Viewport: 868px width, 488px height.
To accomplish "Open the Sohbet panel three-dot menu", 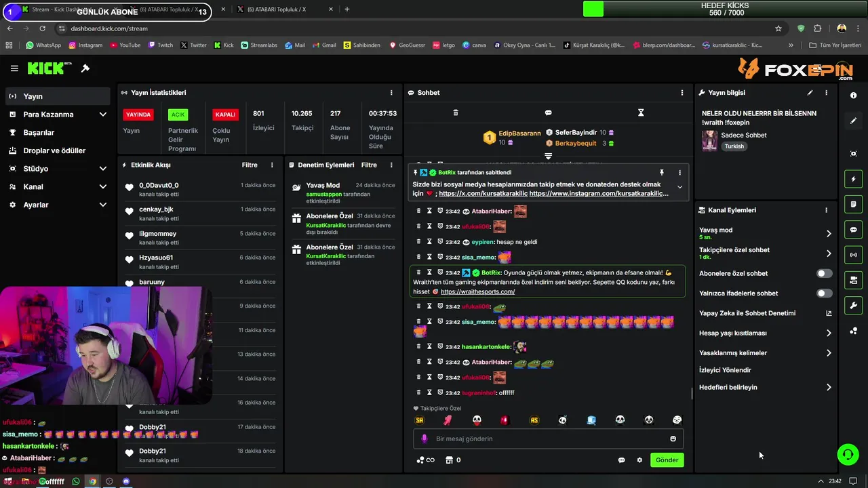I will tap(682, 92).
